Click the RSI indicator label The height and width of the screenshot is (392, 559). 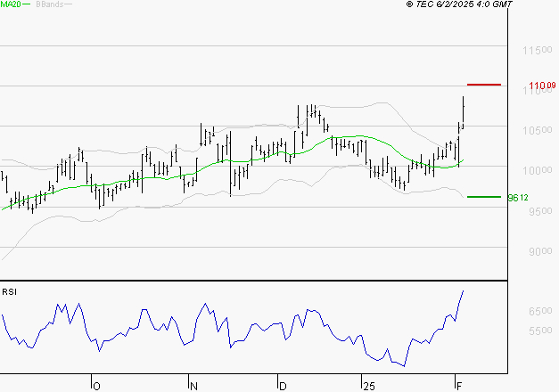[10, 291]
